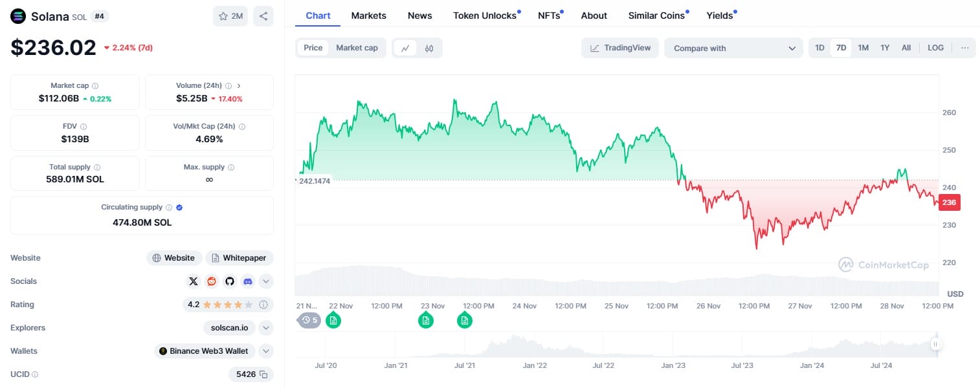Open the 22 Nov news marker
The width and height of the screenshot is (980, 388).
pos(333,320)
